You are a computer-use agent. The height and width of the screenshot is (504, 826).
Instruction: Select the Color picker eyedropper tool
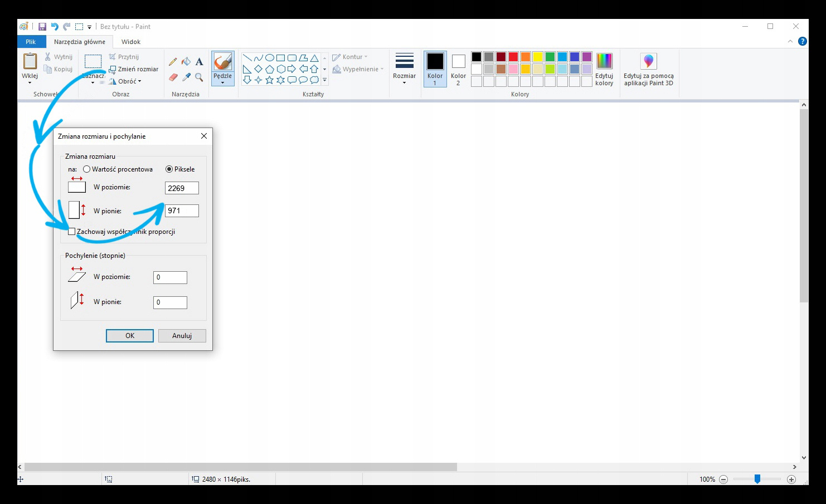[186, 77]
